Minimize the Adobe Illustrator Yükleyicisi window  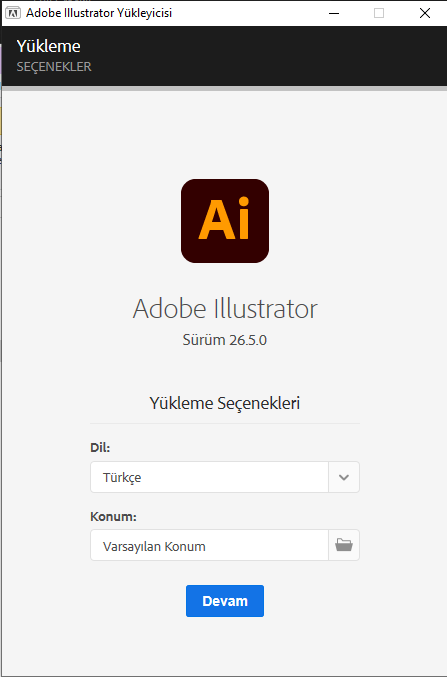(x=334, y=13)
